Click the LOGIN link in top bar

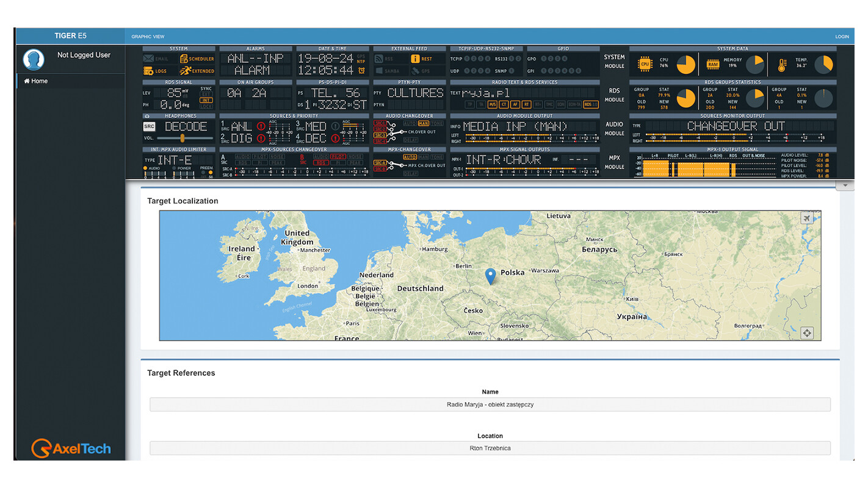(842, 37)
